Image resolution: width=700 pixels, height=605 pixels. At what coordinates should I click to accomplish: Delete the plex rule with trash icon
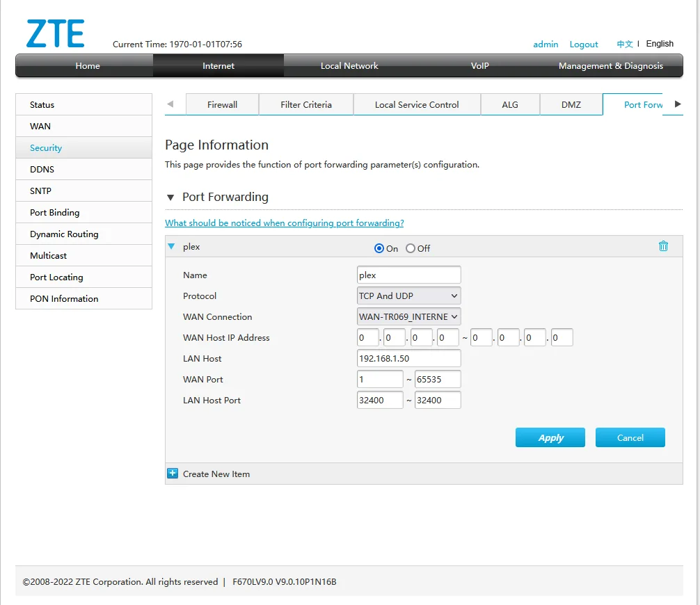(x=663, y=246)
